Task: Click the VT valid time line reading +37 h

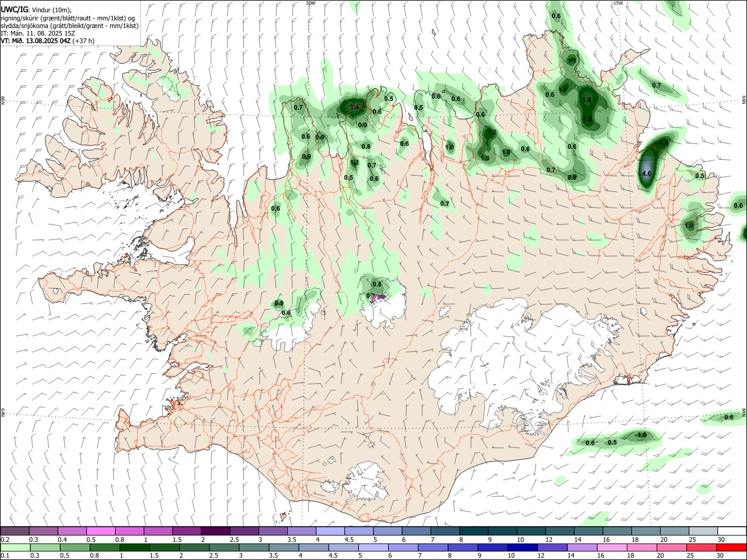Action: 48,41
